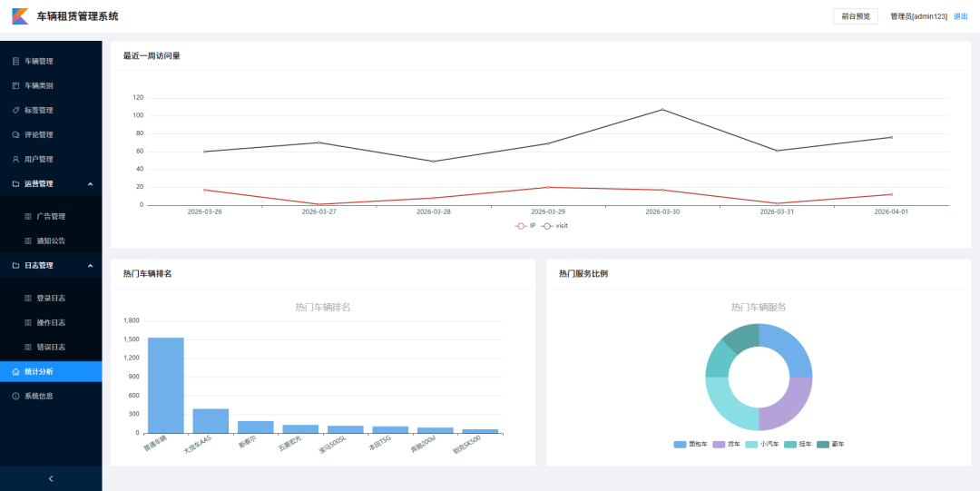Click the 2026-03-26 axis date label
Image resolution: width=980 pixels, height=491 pixels.
(205, 212)
